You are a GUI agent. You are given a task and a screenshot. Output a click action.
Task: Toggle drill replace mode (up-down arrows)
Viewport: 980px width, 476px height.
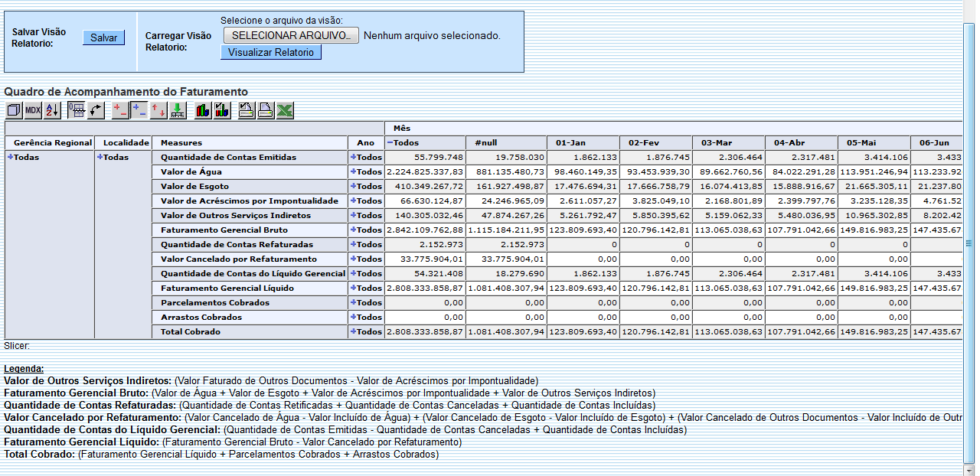click(158, 110)
